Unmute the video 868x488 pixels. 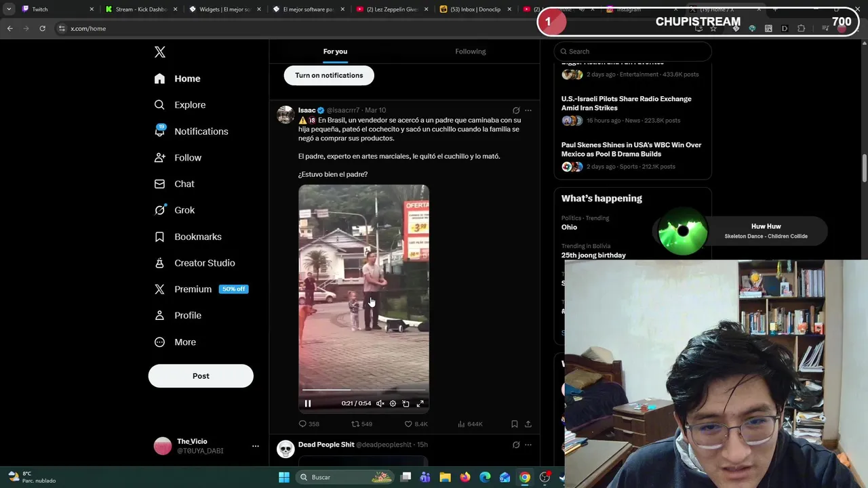click(x=380, y=403)
